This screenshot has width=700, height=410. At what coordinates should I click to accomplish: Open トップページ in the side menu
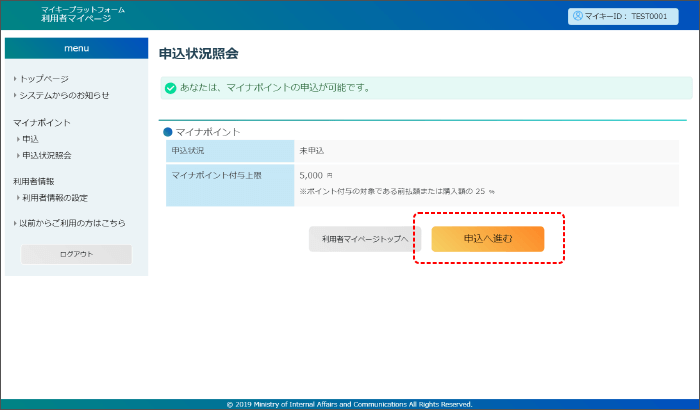(x=44, y=79)
